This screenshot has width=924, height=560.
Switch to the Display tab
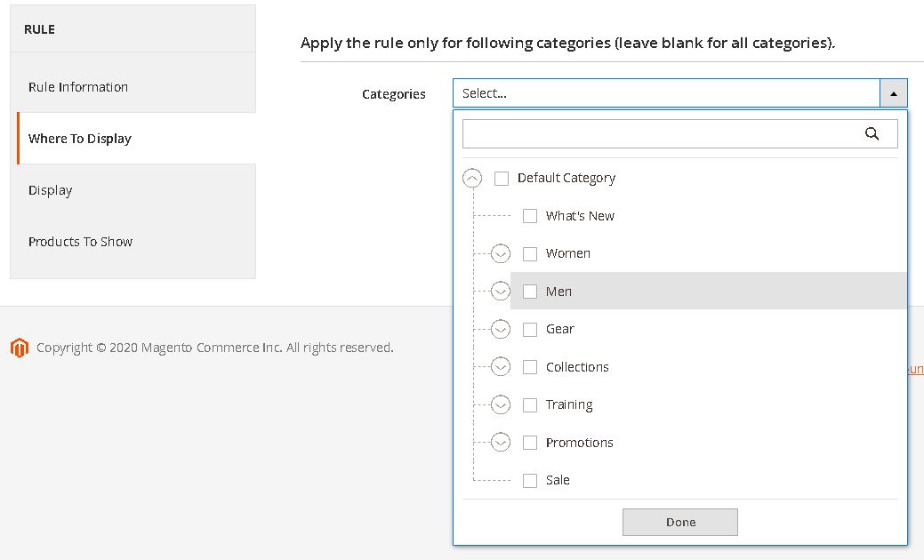coord(51,190)
